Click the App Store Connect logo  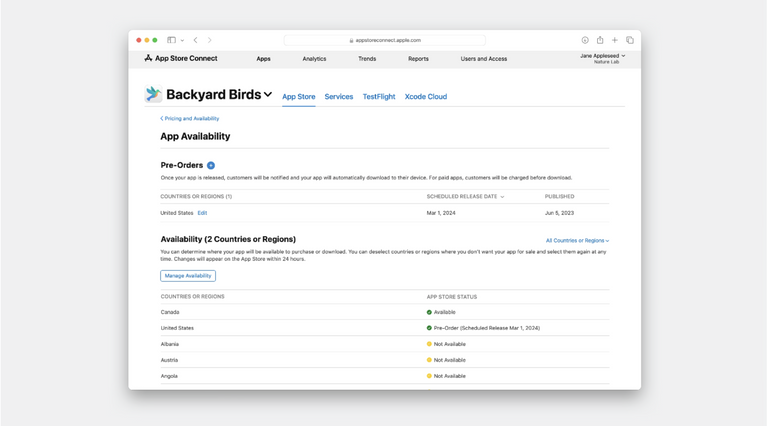(181, 58)
